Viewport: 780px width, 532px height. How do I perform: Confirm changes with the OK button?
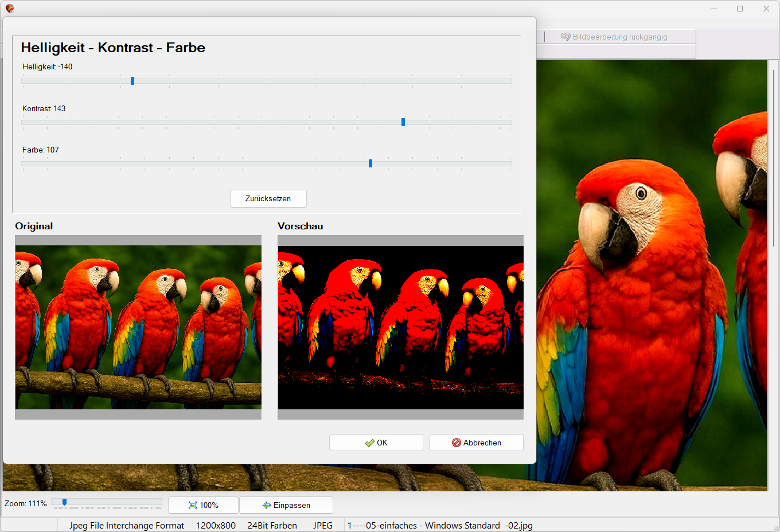tap(376, 443)
